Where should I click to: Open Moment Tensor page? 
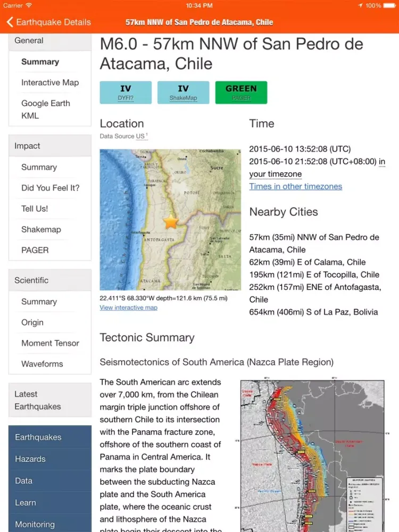(50, 343)
